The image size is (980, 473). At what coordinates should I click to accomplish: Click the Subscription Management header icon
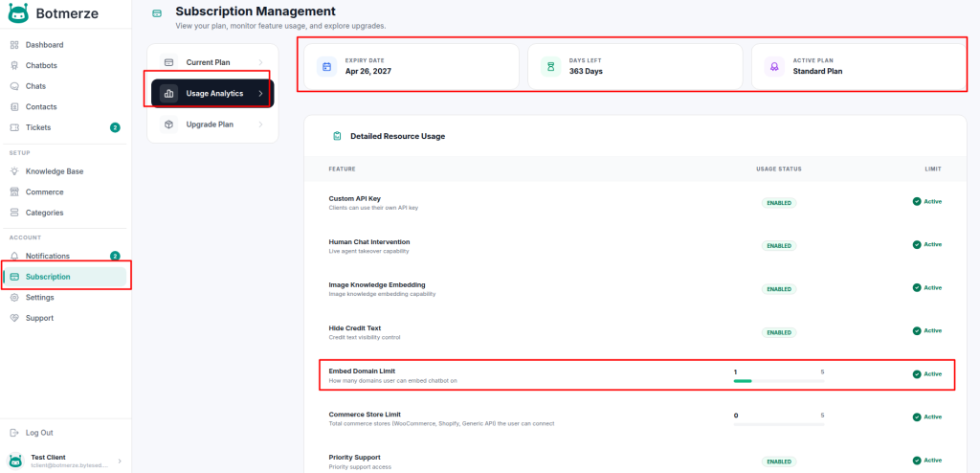tap(157, 12)
